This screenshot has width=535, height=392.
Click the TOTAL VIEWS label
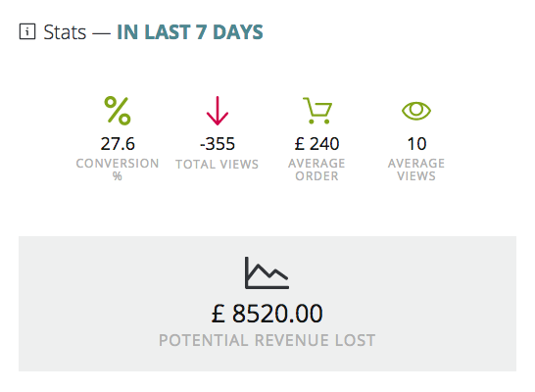[x=217, y=164]
